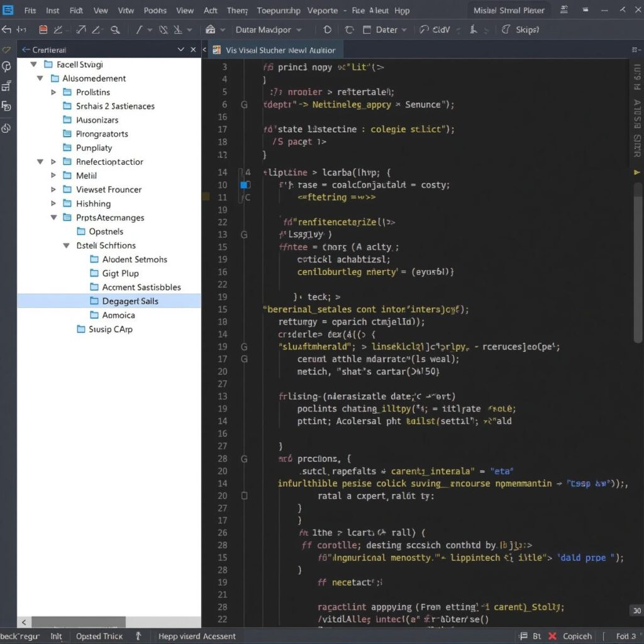Viewport: 644px width, 644px height.
Task: Click the home toolbar icon
Action: pyautogui.click(x=210, y=30)
